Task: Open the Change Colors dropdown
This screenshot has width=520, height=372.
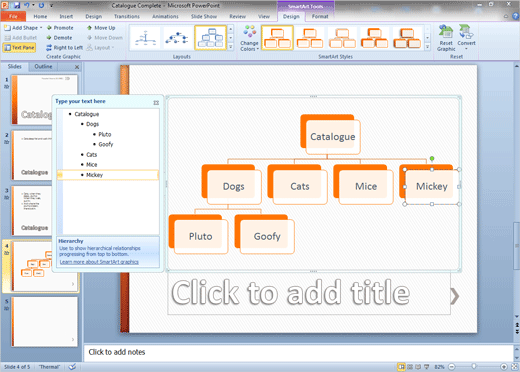Action: click(249, 38)
